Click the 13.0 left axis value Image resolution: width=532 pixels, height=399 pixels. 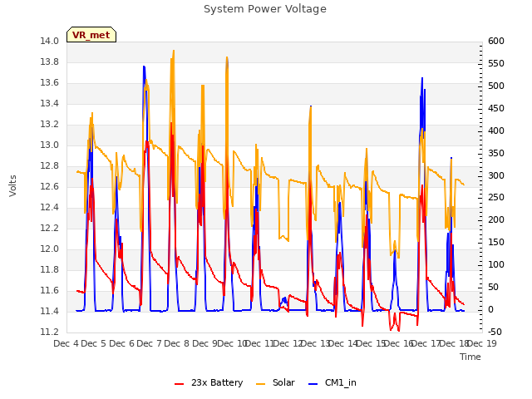click(x=49, y=145)
